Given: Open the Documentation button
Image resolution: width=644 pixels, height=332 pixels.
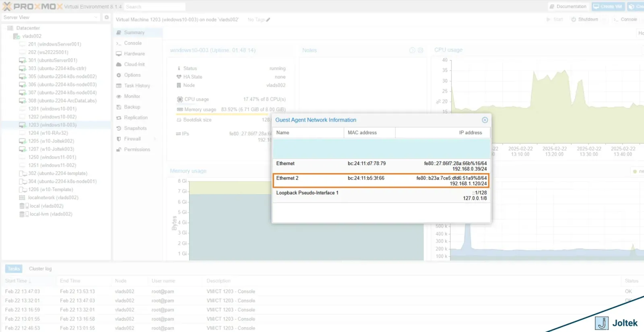Looking at the screenshot, I should pos(568,6).
